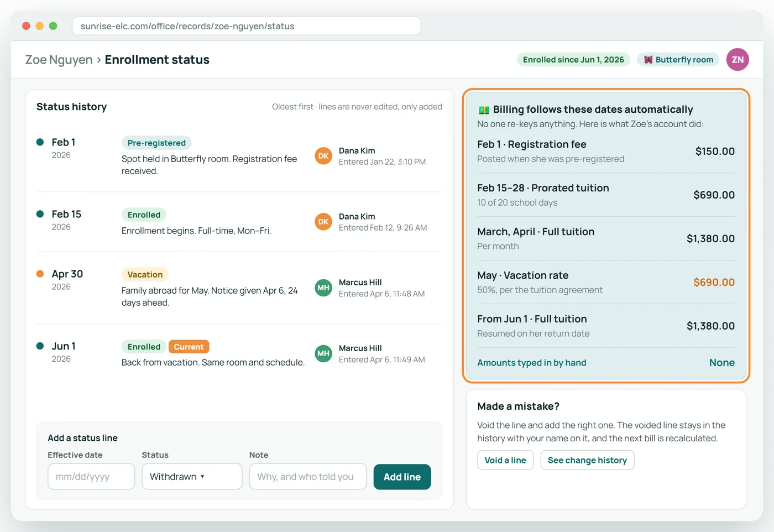Click the Enrolled tag on Jun 1 entry
The width and height of the screenshot is (774, 532).
(x=144, y=347)
